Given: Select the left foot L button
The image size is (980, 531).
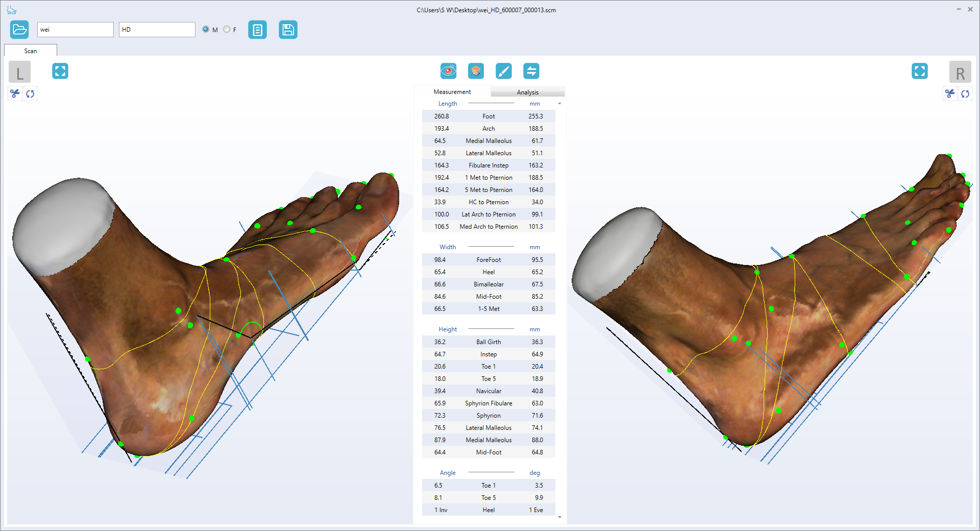Looking at the screenshot, I should click(x=20, y=72).
